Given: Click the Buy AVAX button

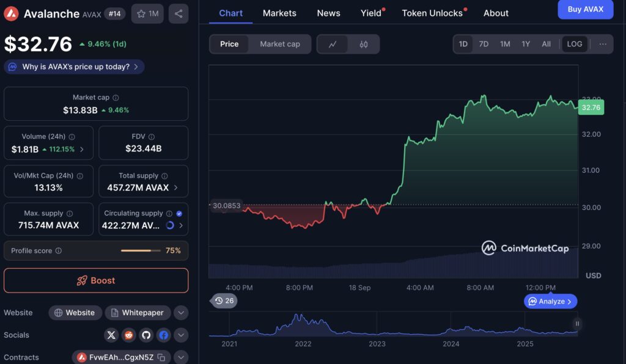Looking at the screenshot, I should click(x=585, y=9).
